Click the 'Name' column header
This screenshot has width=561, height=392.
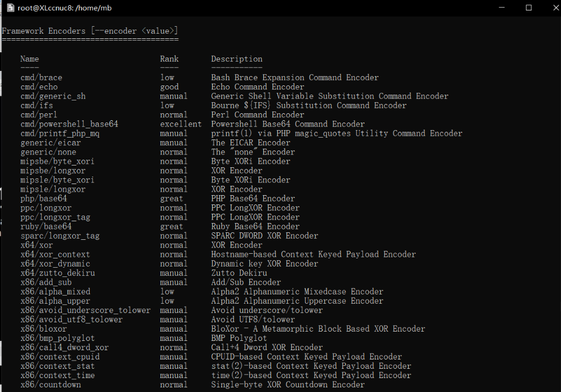(30, 59)
